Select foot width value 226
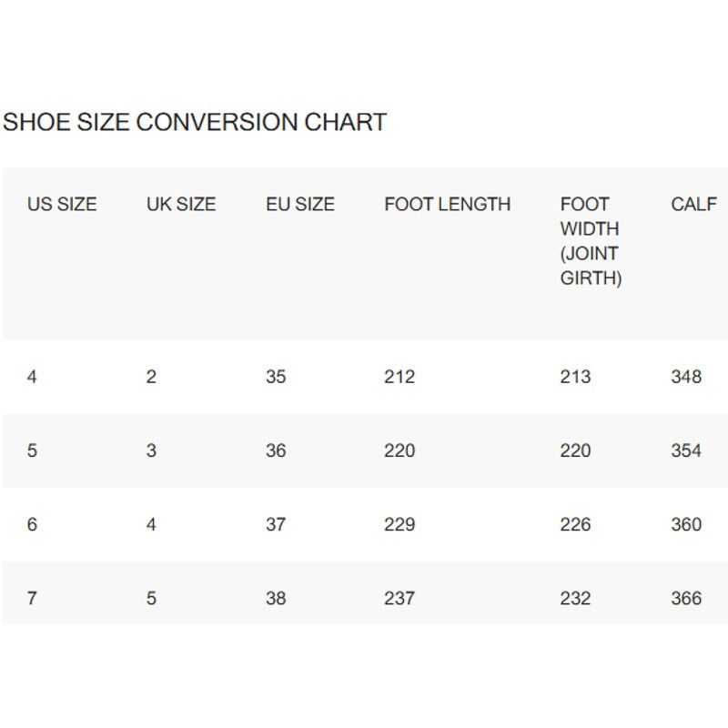 coord(575,524)
